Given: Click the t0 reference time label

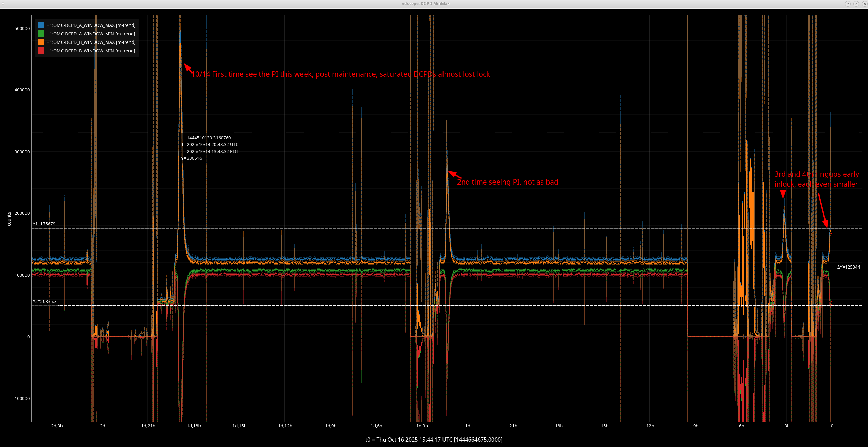Looking at the screenshot, I should click(434, 439).
